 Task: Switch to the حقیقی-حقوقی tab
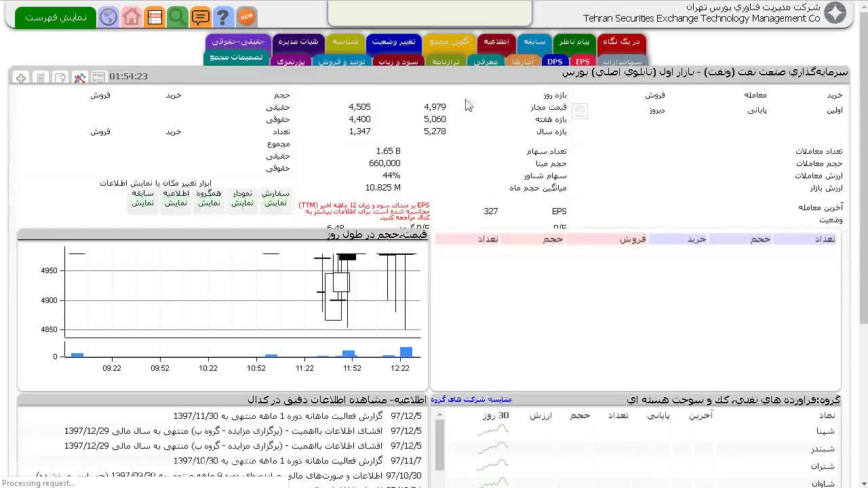tap(238, 42)
